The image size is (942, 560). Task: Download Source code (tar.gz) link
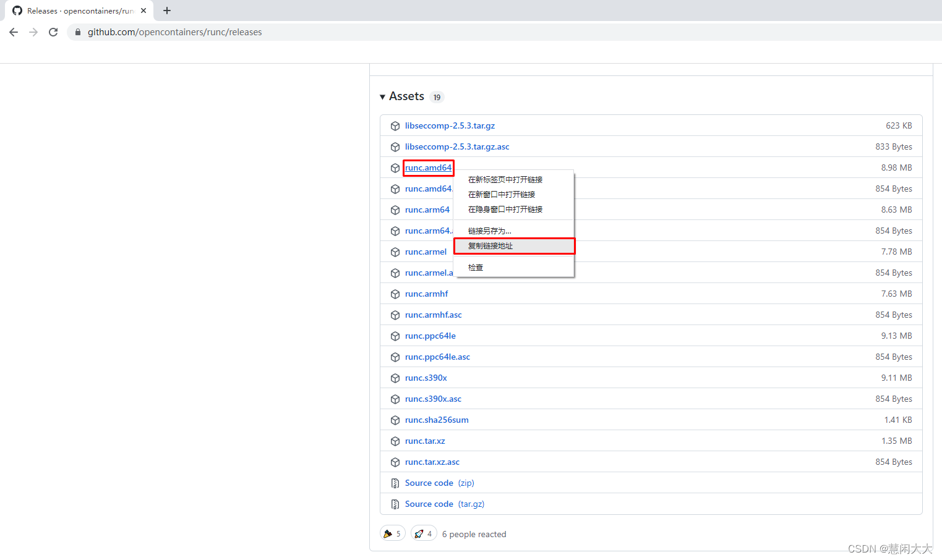pyautogui.click(x=445, y=504)
